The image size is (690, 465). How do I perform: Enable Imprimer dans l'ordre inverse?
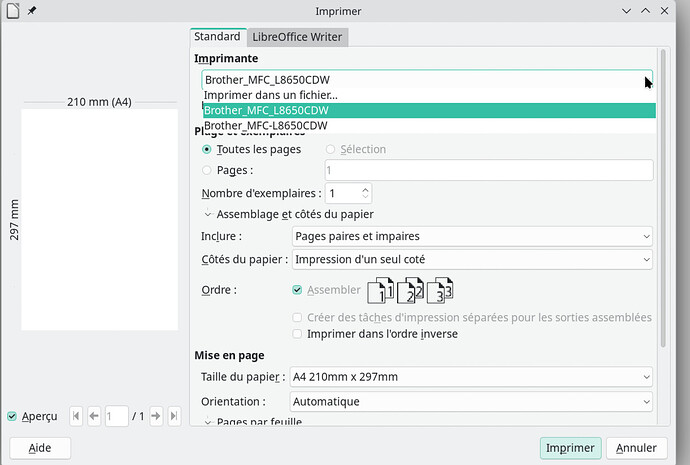(297, 334)
